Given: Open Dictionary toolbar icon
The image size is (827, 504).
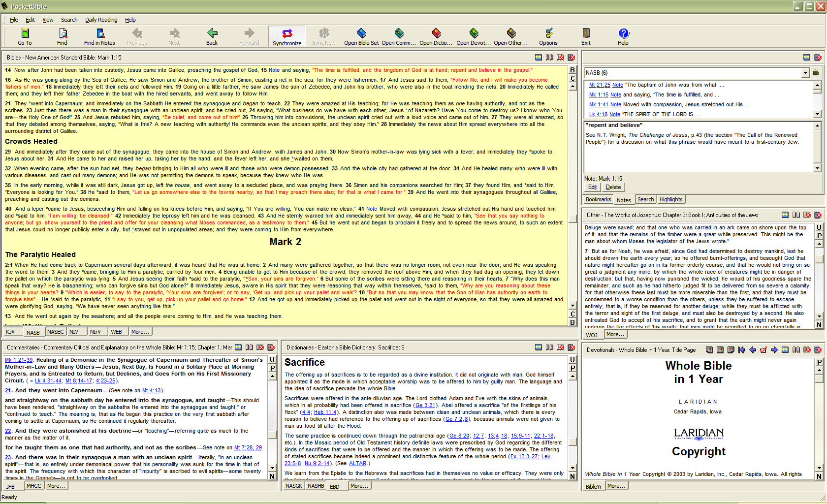Looking at the screenshot, I should 436,37.
